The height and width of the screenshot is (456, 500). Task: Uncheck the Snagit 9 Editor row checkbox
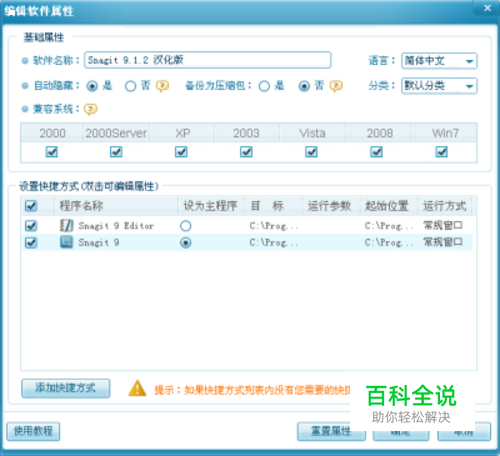(x=31, y=226)
